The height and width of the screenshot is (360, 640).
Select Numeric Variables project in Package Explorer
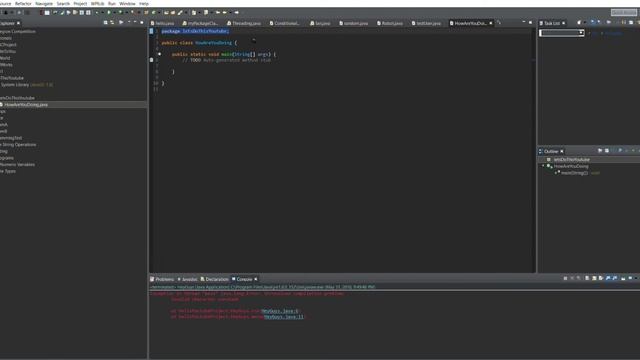(17, 164)
